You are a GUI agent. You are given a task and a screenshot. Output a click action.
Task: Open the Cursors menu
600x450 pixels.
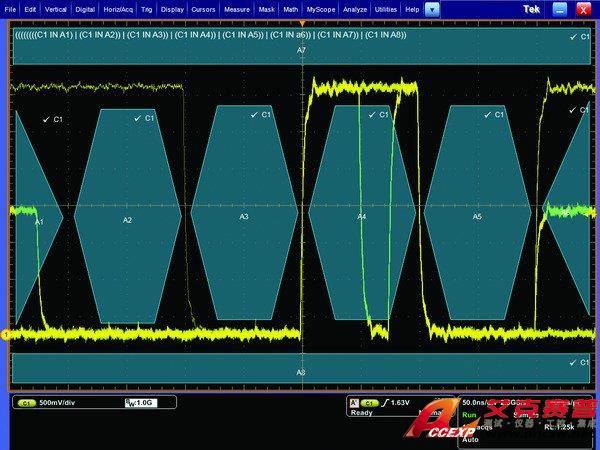coord(204,8)
